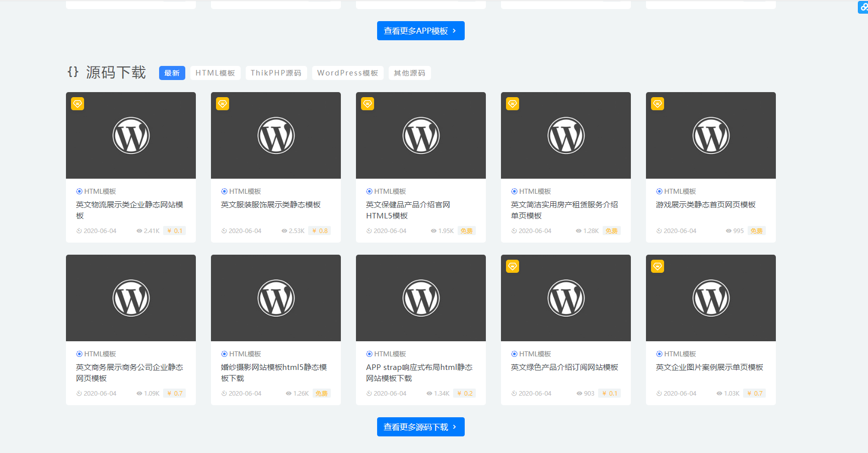The height and width of the screenshot is (453, 868).
Task: Select the 其他源码 tab
Action: 409,73
